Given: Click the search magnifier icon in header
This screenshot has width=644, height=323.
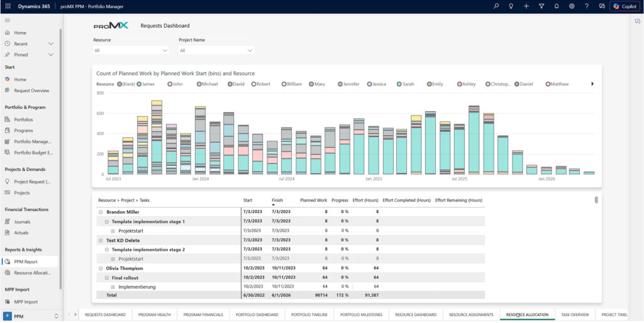Looking at the screenshot, I should coord(496,6).
